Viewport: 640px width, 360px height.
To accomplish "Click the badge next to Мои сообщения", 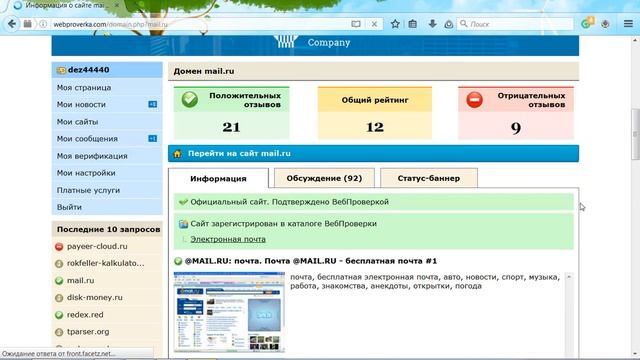I will 152,139.
